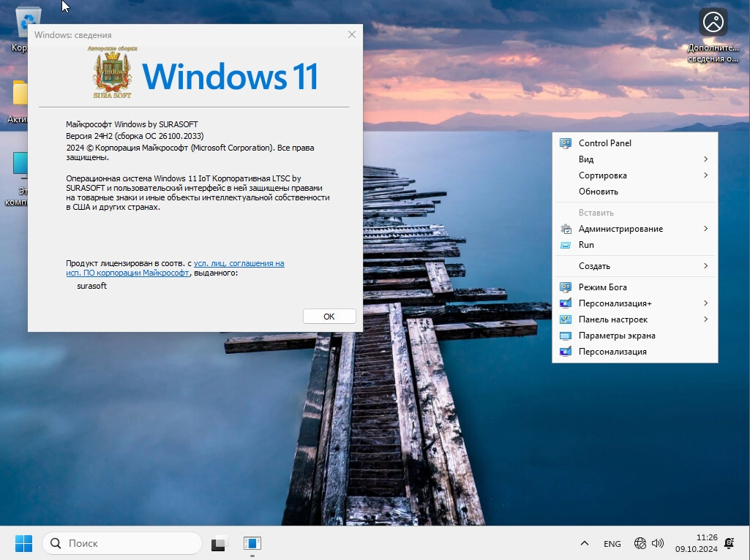The image size is (750, 560).
Task: Open the license agreement link
Action: click(239, 263)
